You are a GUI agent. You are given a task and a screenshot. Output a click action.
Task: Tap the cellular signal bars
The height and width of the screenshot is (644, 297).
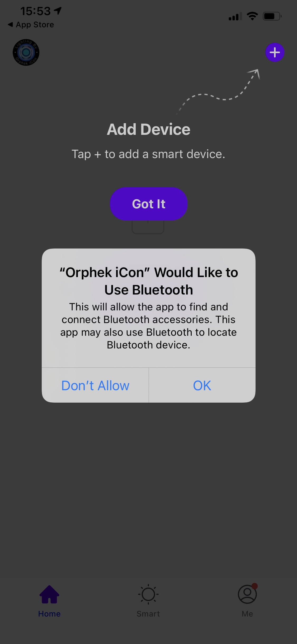pos(235,16)
